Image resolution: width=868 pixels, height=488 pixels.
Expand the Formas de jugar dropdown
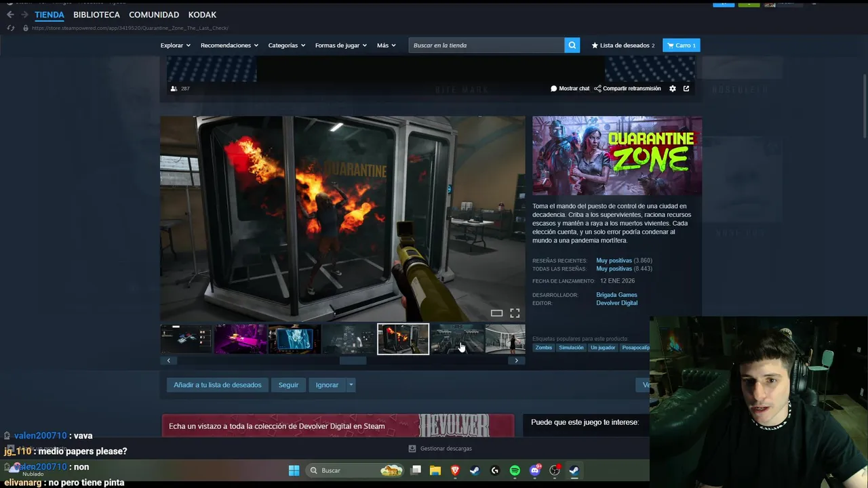(341, 45)
